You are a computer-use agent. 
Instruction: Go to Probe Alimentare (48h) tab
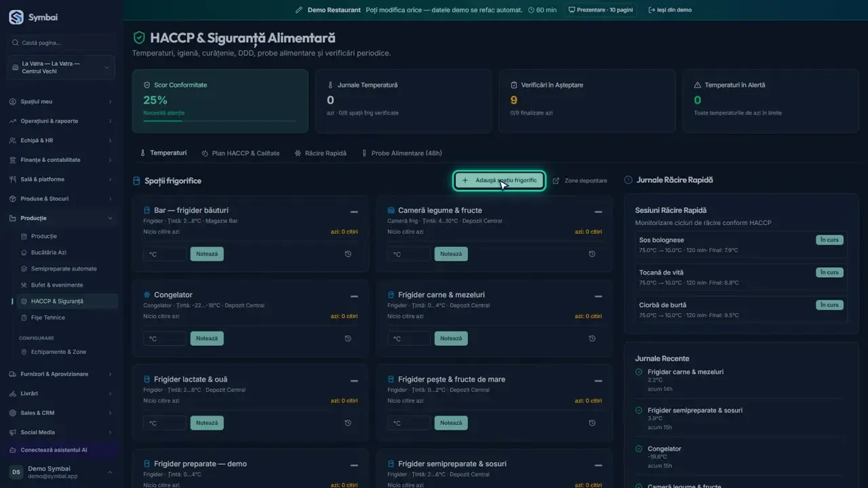pos(401,153)
